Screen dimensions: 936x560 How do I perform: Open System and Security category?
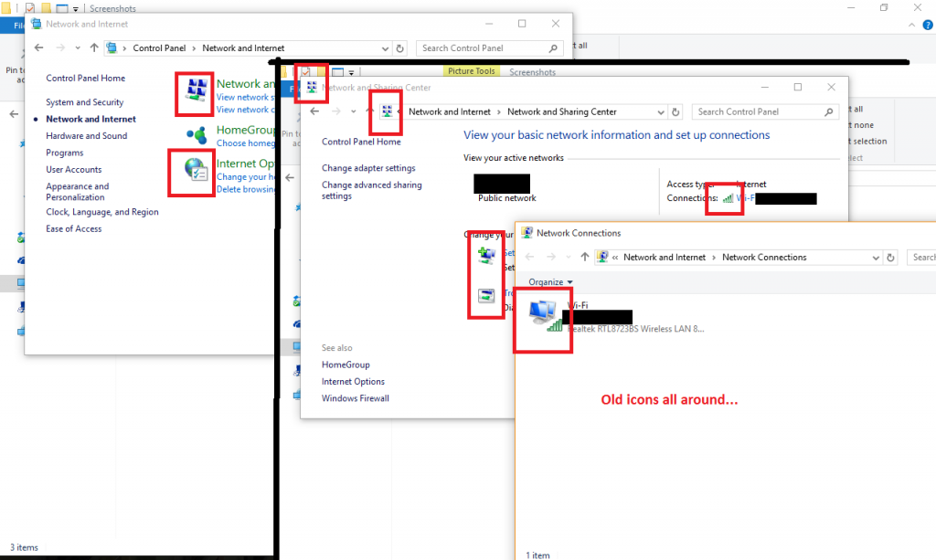[x=85, y=102]
